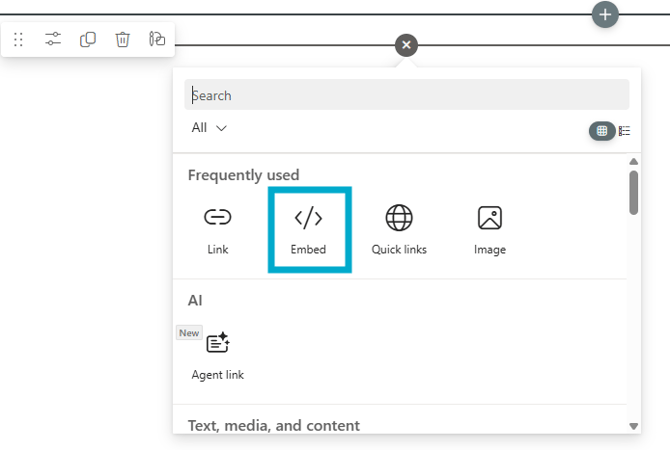Switch to list view of web parts
The width and height of the screenshot is (670, 450).
pos(625,131)
